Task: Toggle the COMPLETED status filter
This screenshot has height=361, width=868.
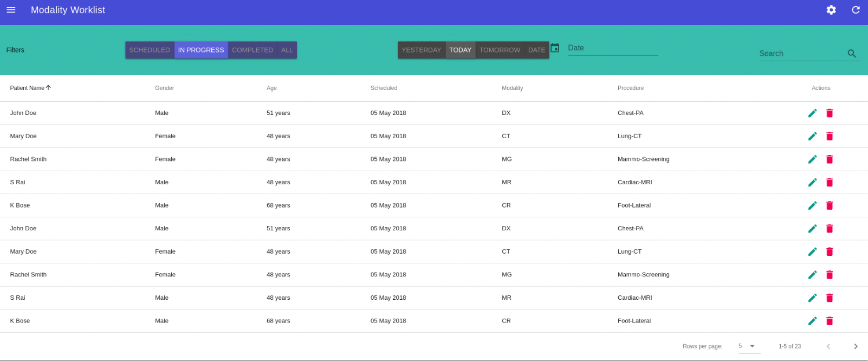Action: [252, 50]
